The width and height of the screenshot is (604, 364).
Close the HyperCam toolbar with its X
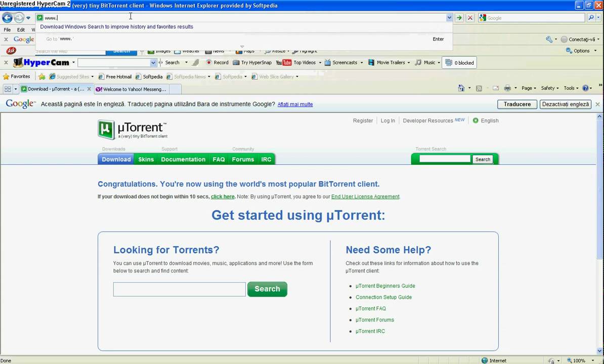click(x=6, y=62)
